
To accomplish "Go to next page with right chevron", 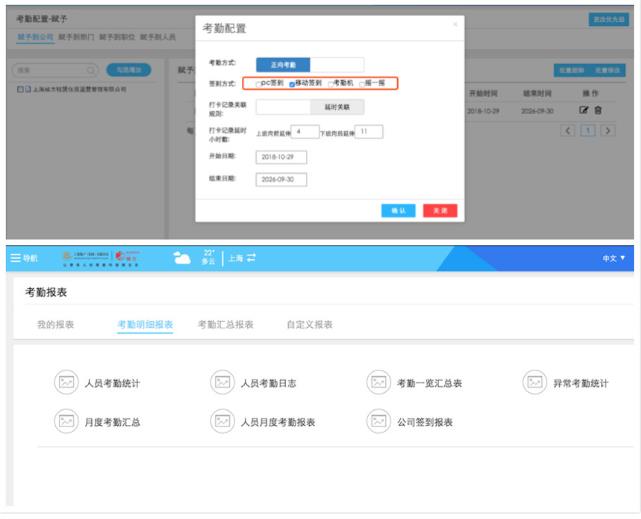I will coord(608,131).
